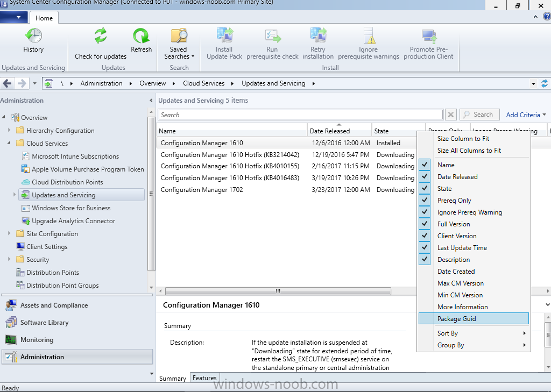Expand Security folder
The height and width of the screenshot is (392, 551).
click(9, 259)
